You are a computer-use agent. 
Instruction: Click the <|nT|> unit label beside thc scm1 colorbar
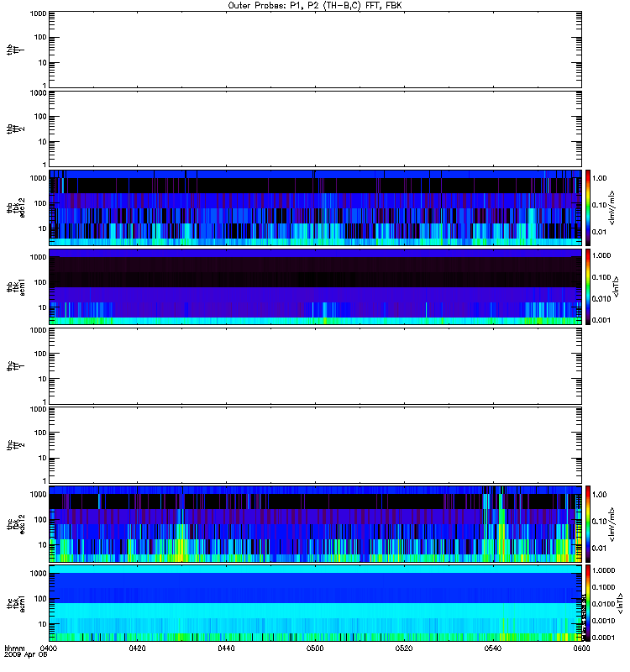pyautogui.click(x=620, y=604)
